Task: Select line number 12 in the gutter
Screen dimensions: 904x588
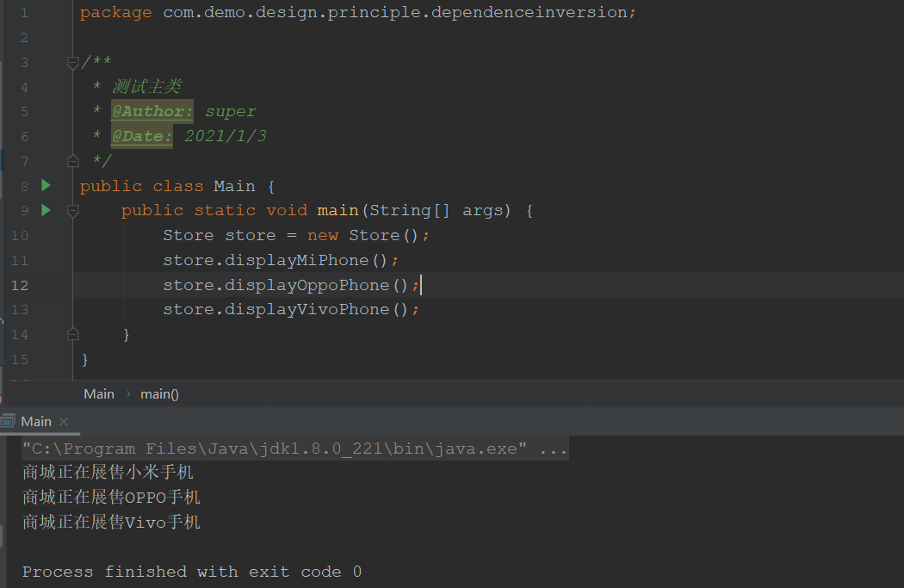Action: (x=20, y=285)
